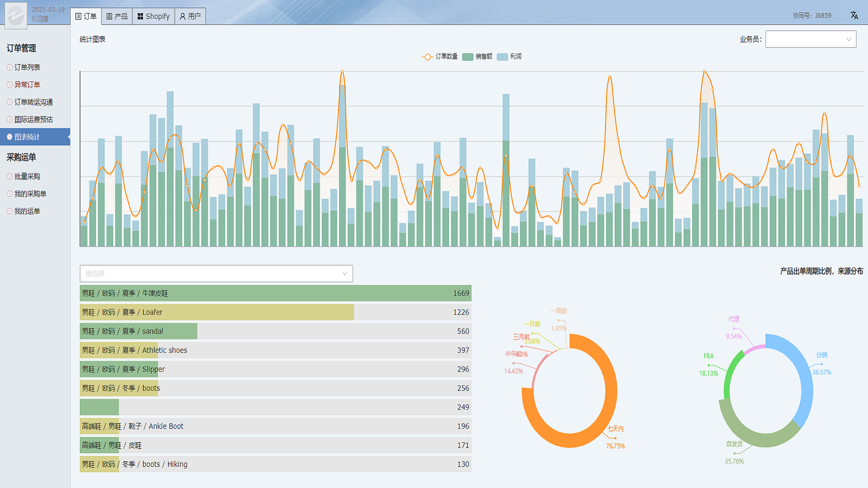Click the Athletic shoes row
Image resolution: width=868 pixels, height=488 pixels.
pyautogui.click(x=276, y=350)
